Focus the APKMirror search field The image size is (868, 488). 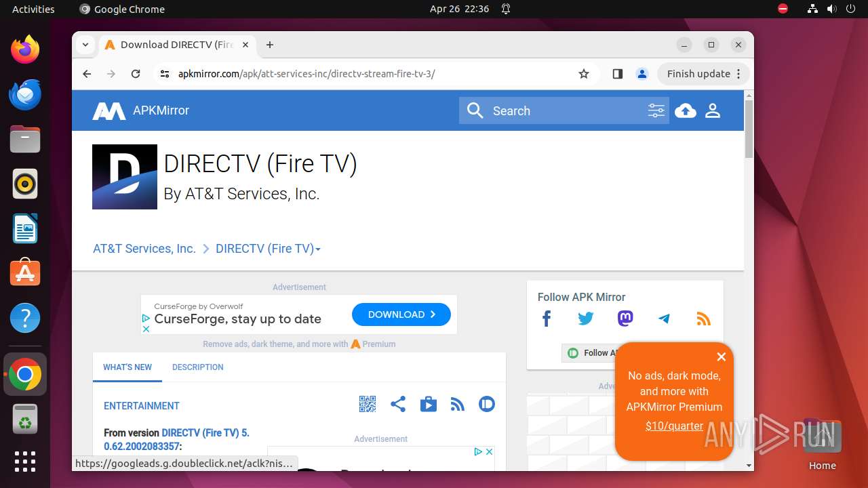[564, 110]
